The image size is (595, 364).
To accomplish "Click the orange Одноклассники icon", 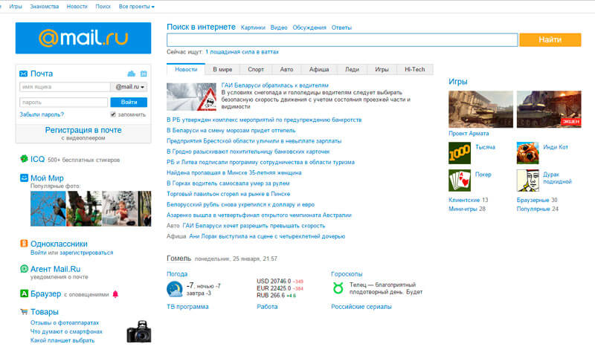I will click(24, 244).
